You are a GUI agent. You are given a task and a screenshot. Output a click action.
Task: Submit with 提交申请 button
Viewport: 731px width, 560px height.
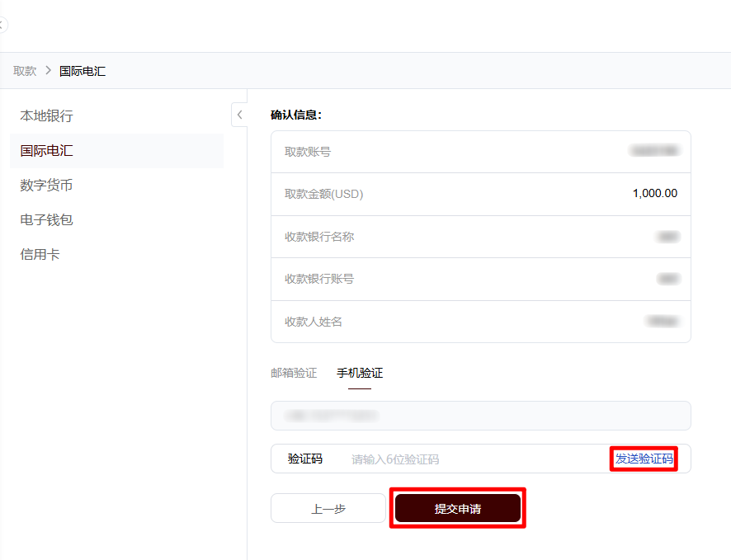458,508
